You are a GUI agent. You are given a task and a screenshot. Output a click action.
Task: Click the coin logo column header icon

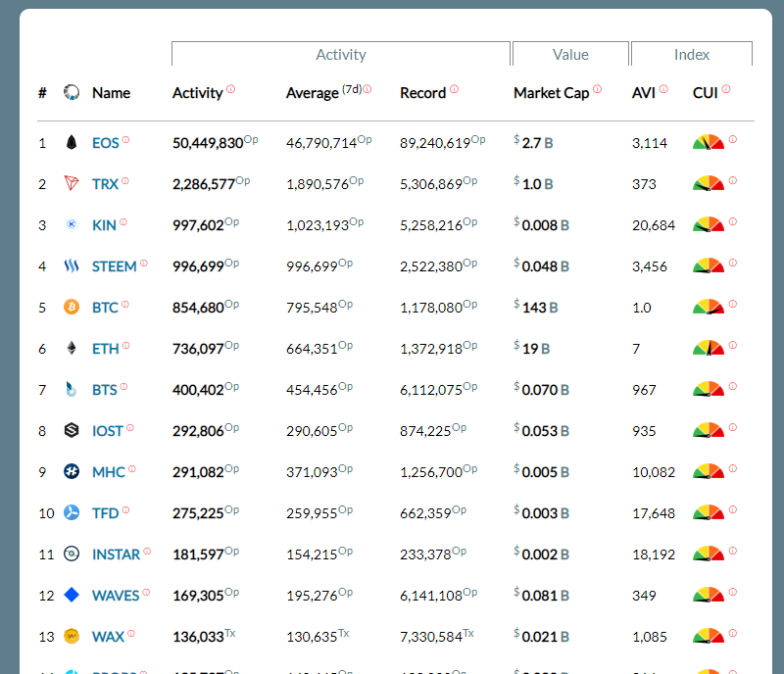point(72,92)
